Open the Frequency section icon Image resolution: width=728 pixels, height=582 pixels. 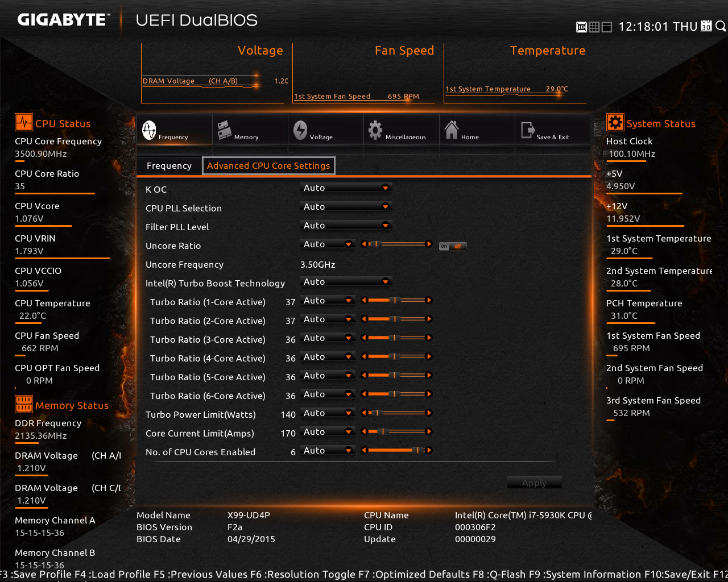pos(149,130)
